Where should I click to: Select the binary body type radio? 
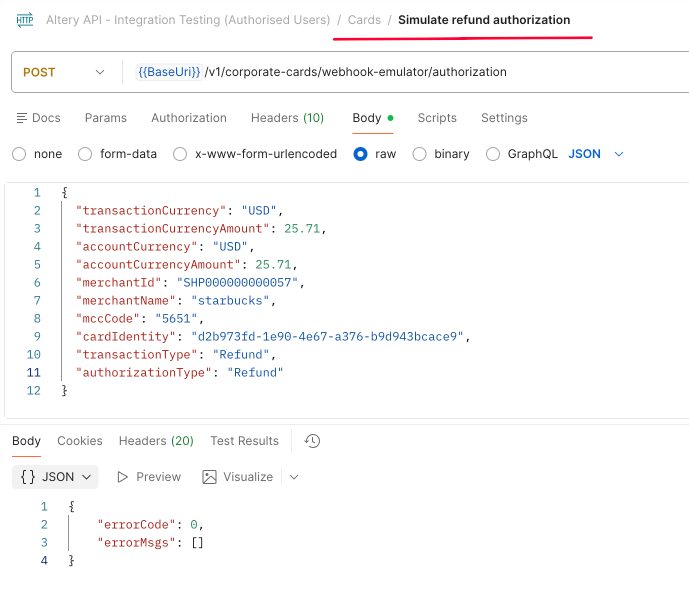point(419,154)
